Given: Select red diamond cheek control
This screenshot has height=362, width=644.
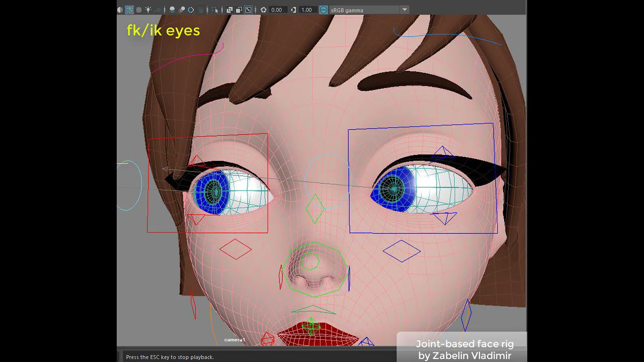Looking at the screenshot, I should 235,249.
